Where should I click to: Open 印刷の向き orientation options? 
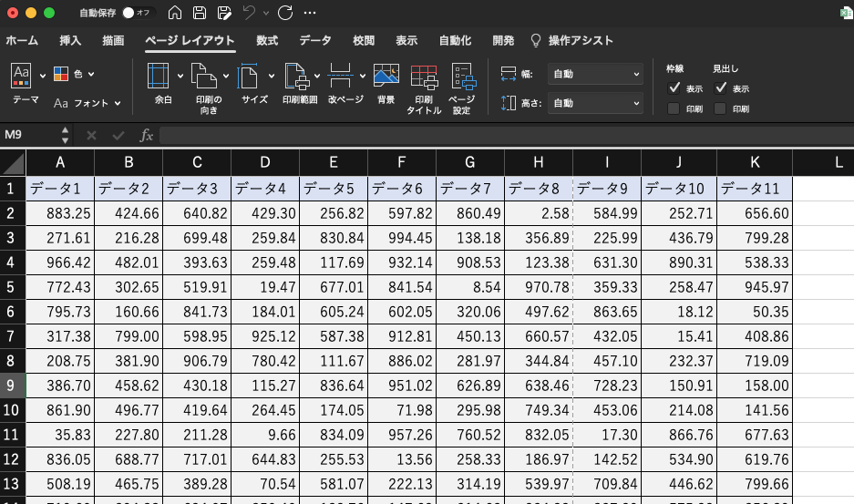(x=208, y=77)
